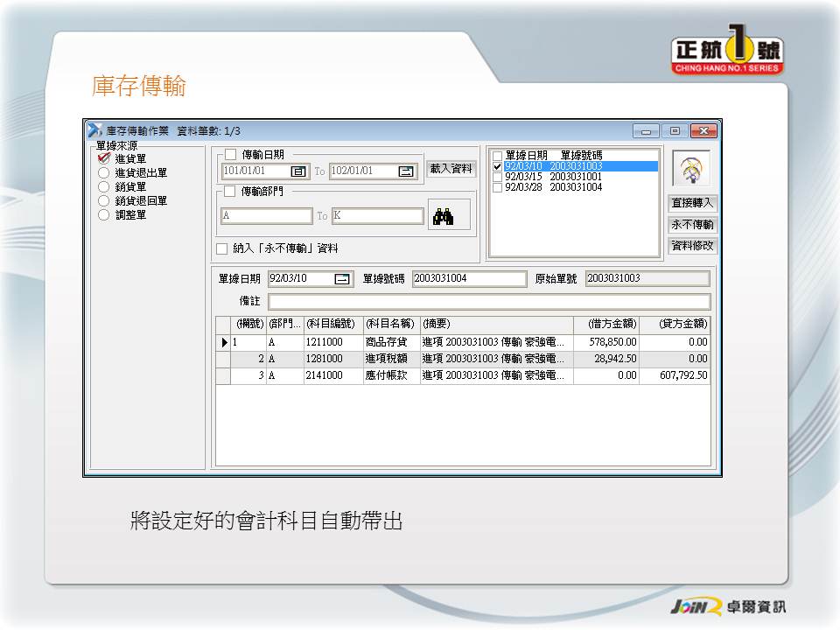Click the 資料修改 button
This screenshot has width=840, height=630.
click(x=692, y=246)
